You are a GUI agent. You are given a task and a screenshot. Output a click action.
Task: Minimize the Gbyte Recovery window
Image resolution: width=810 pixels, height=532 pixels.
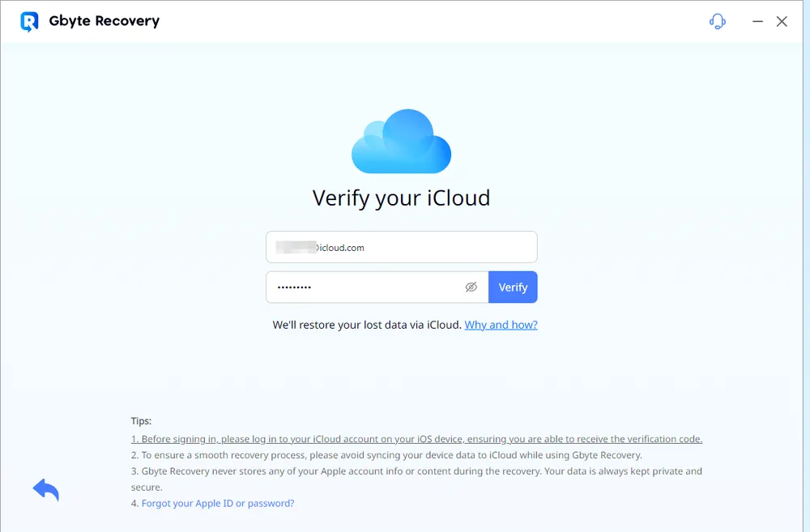pos(758,21)
